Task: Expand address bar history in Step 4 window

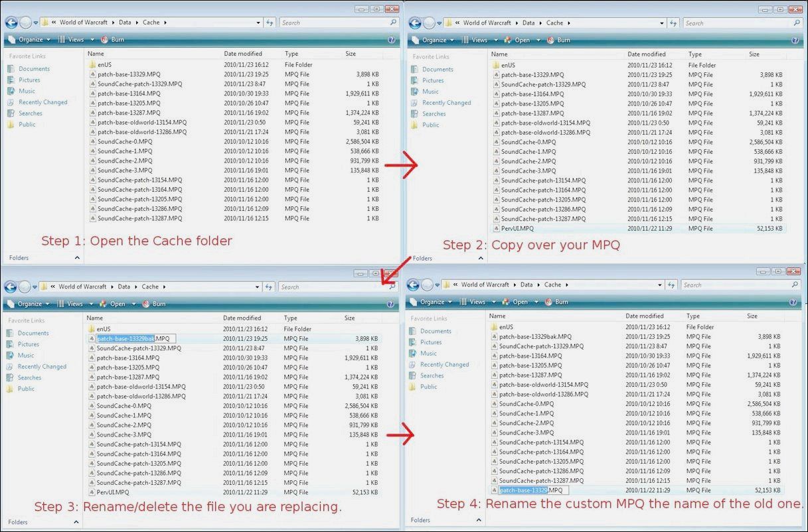Action: click(661, 285)
